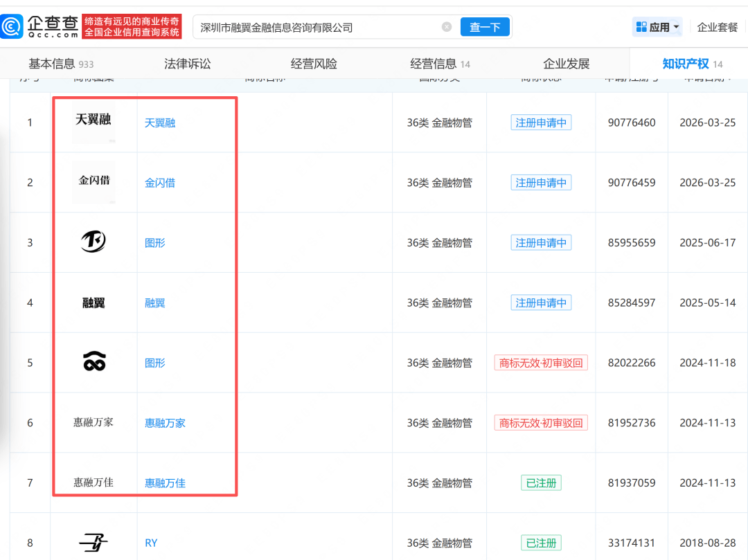748x560 pixels.
Task: Switch to the 经营信息 tab
Action: pos(440,64)
